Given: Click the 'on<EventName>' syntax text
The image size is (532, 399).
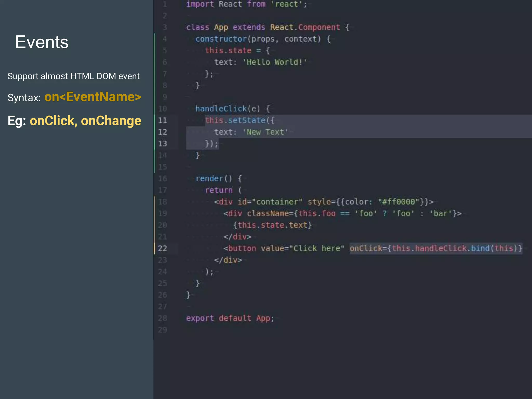Looking at the screenshot, I should 93,97.
